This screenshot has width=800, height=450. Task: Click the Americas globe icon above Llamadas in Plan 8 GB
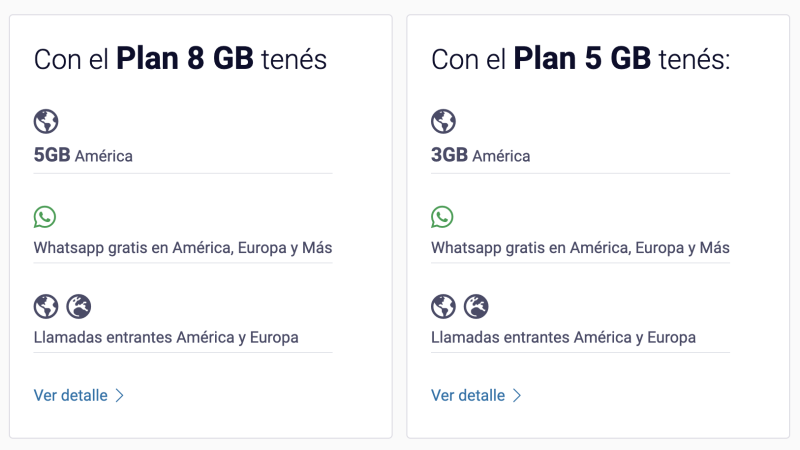click(46, 307)
